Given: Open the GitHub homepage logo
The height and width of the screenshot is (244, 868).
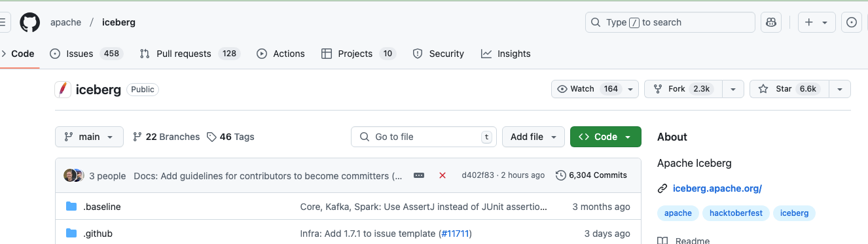Looking at the screenshot, I should point(29,22).
